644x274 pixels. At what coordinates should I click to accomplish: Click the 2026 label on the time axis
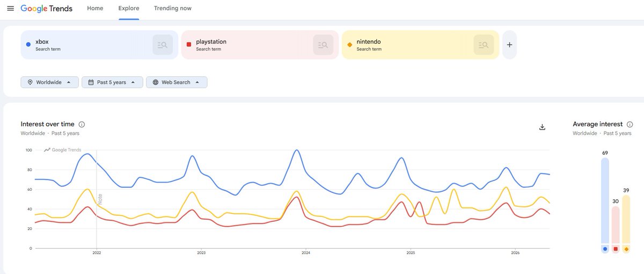point(515,253)
